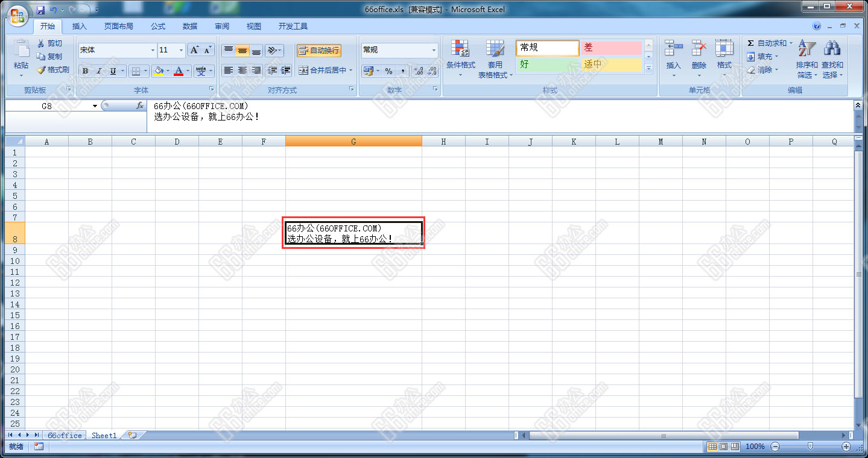
Task: Click the text orientation icon
Action: click(272, 51)
